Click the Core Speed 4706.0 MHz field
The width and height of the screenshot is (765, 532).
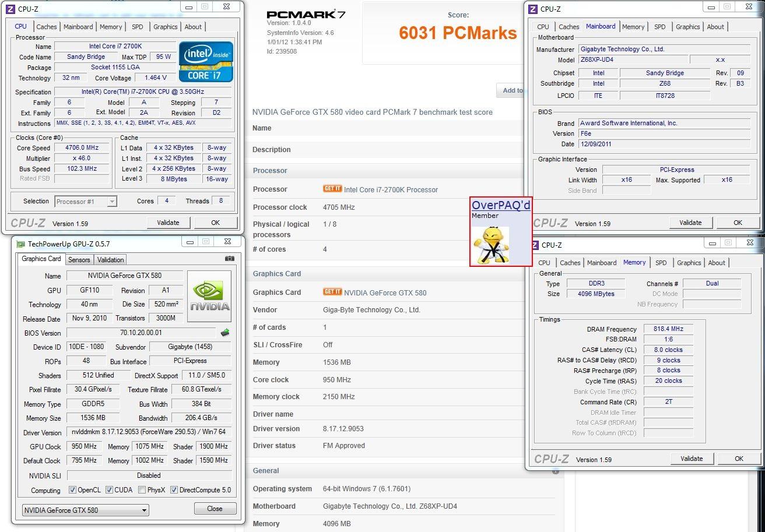click(82, 148)
